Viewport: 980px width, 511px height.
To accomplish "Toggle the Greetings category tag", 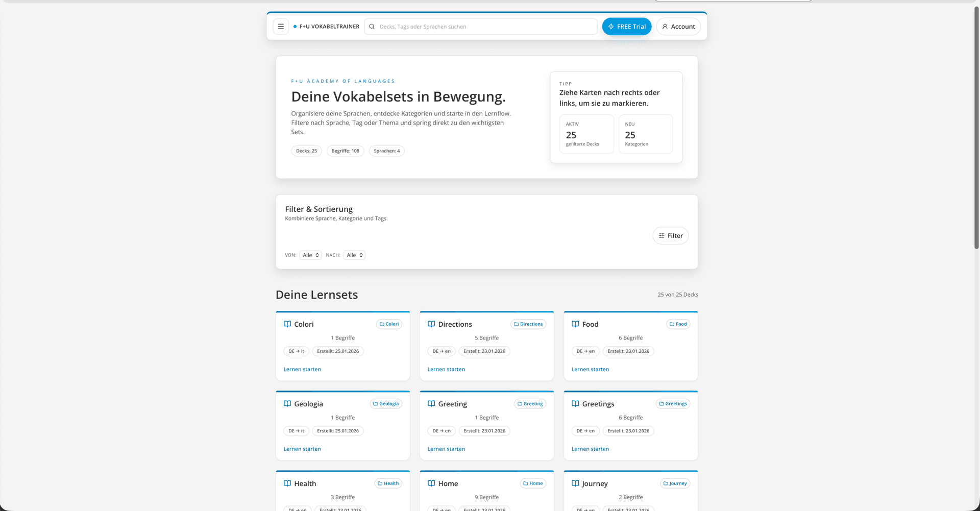I will click(x=673, y=403).
